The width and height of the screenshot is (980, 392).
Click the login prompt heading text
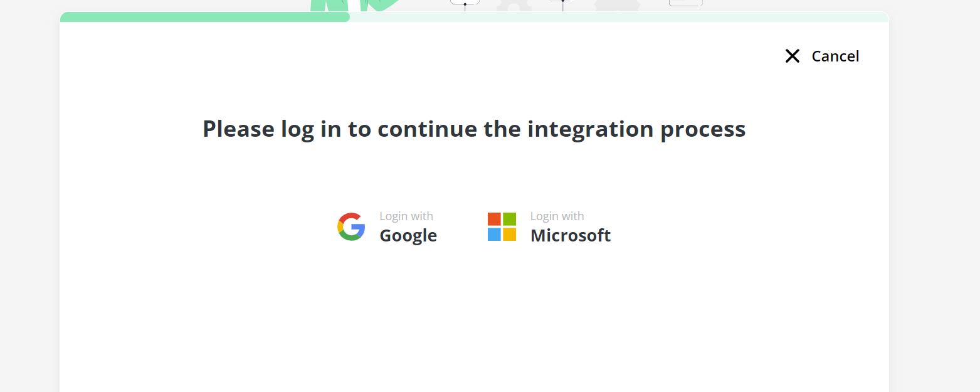[474, 129]
